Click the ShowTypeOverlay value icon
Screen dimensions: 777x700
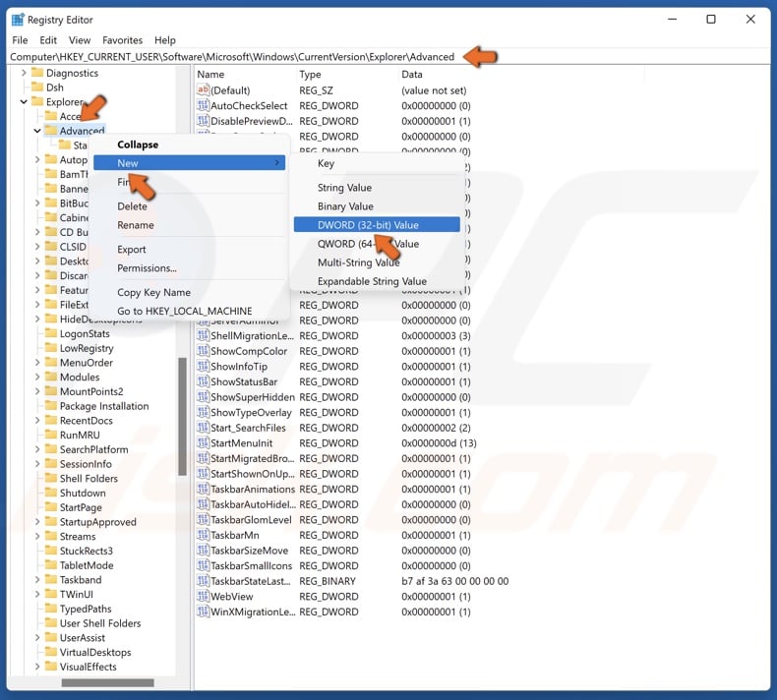[203, 412]
